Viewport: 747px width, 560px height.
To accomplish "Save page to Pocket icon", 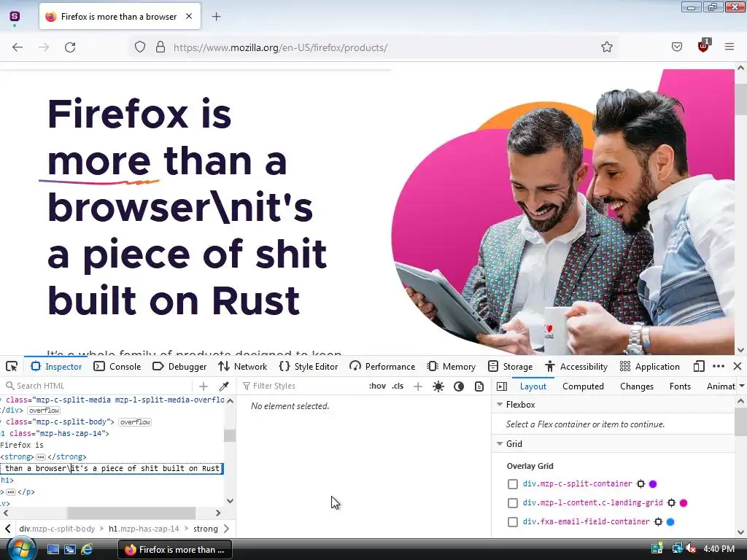I will coord(676,47).
